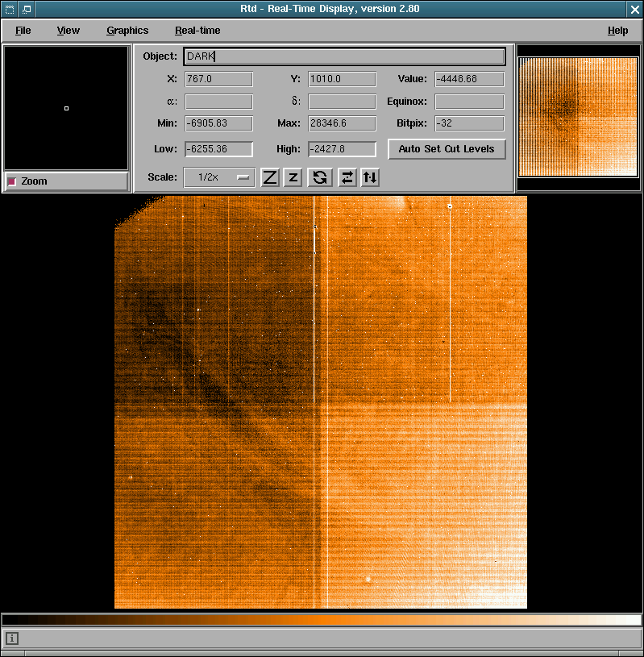
Task: Click the small z zoom-out button
Action: (x=293, y=177)
